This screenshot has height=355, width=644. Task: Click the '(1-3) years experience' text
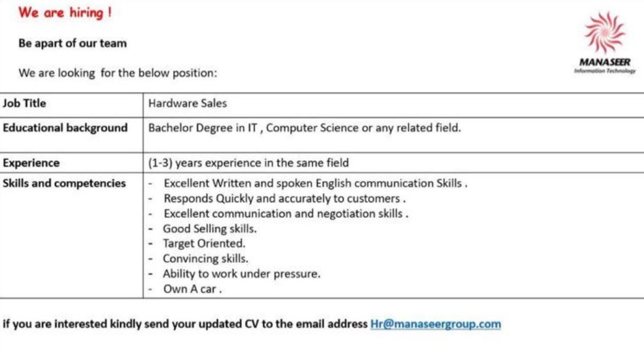(248, 163)
